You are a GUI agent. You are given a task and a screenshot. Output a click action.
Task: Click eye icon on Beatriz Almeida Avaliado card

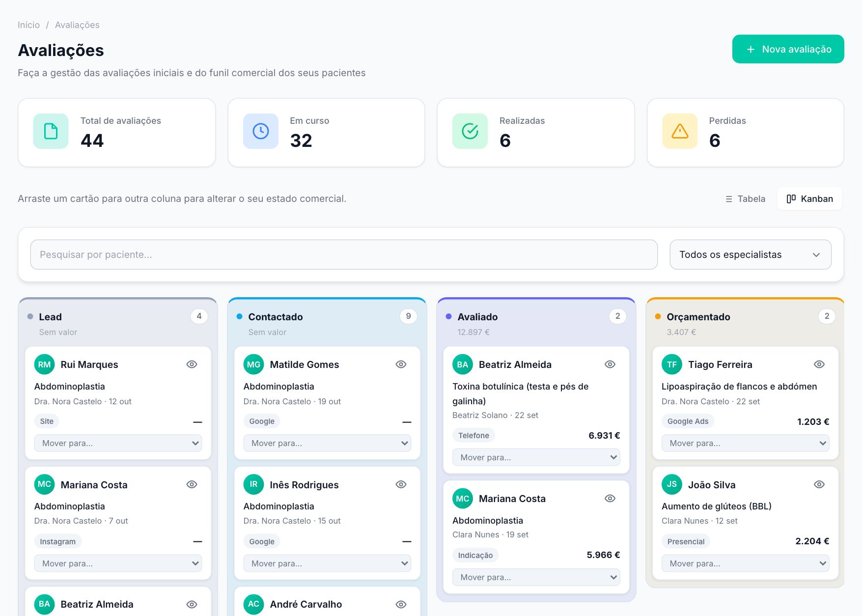tap(610, 364)
